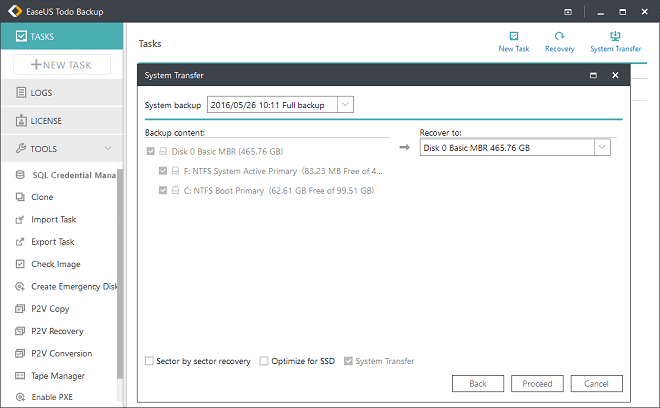Open P2V Copy entry

50,309
